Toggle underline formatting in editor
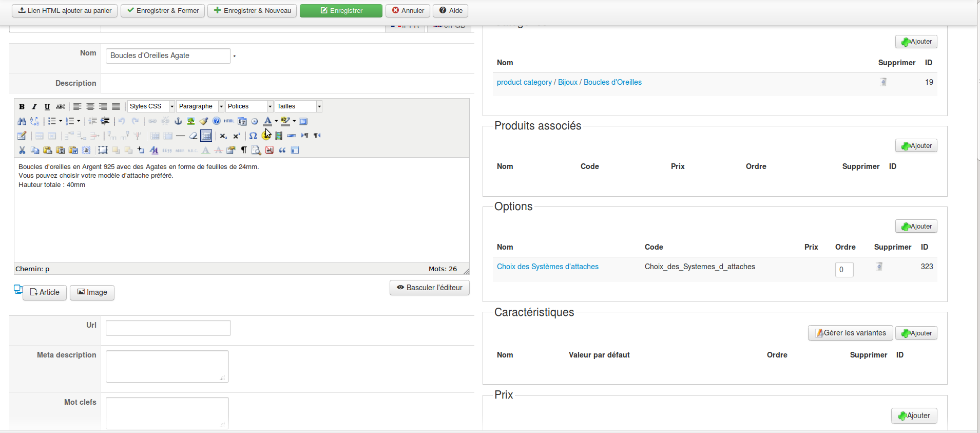 [47, 106]
